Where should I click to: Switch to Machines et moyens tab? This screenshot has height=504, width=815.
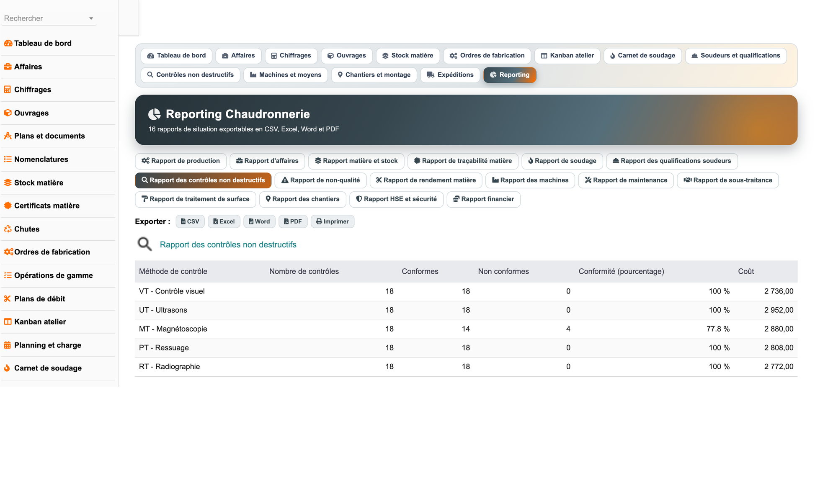pyautogui.click(x=286, y=75)
